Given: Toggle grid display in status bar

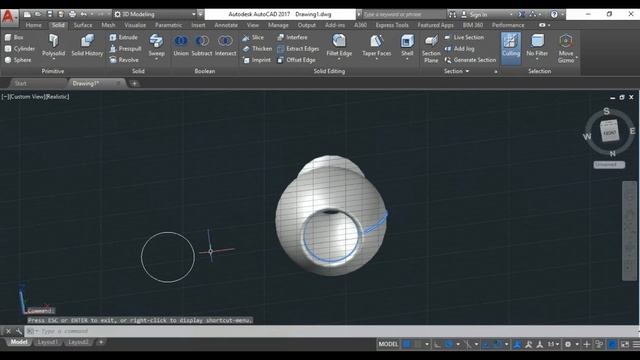Looking at the screenshot, I should [x=407, y=344].
